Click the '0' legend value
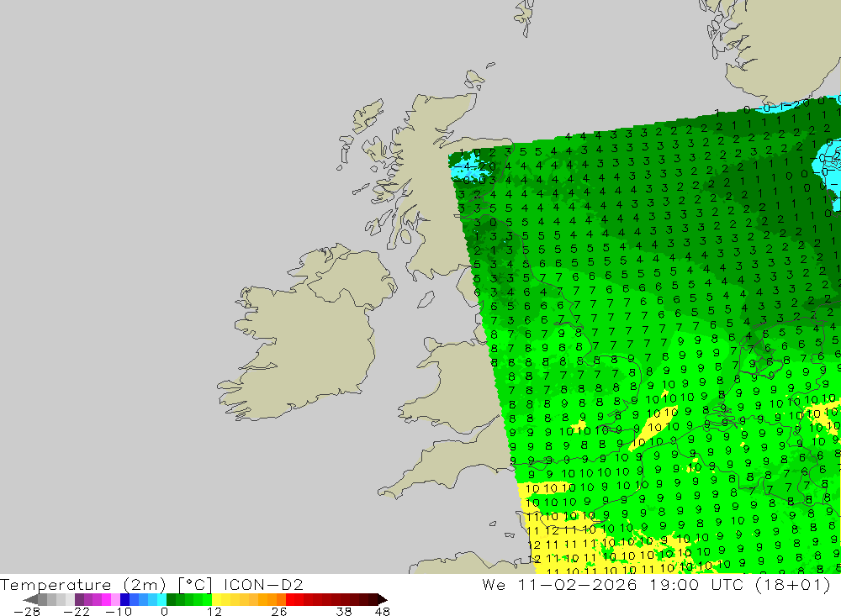This screenshot has width=841, height=616. 164,612
